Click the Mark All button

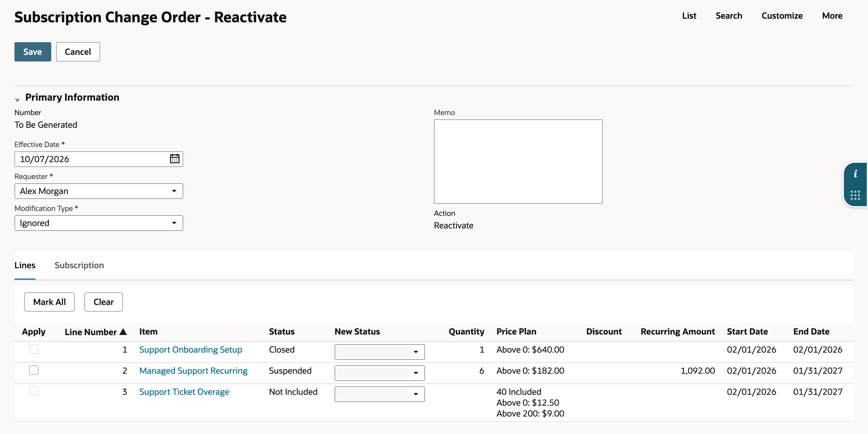point(49,302)
